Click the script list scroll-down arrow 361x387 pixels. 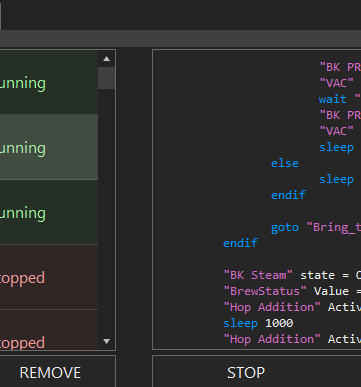pos(106,341)
